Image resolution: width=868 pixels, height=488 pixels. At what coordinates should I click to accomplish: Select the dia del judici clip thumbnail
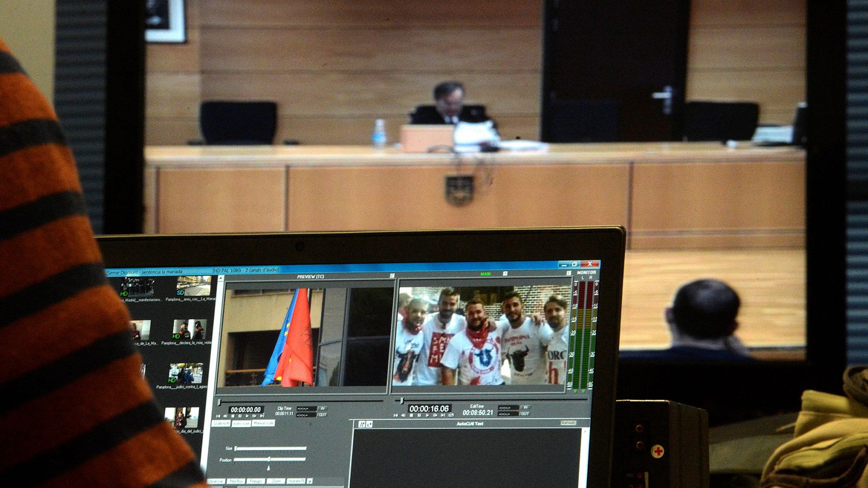click(x=182, y=418)
